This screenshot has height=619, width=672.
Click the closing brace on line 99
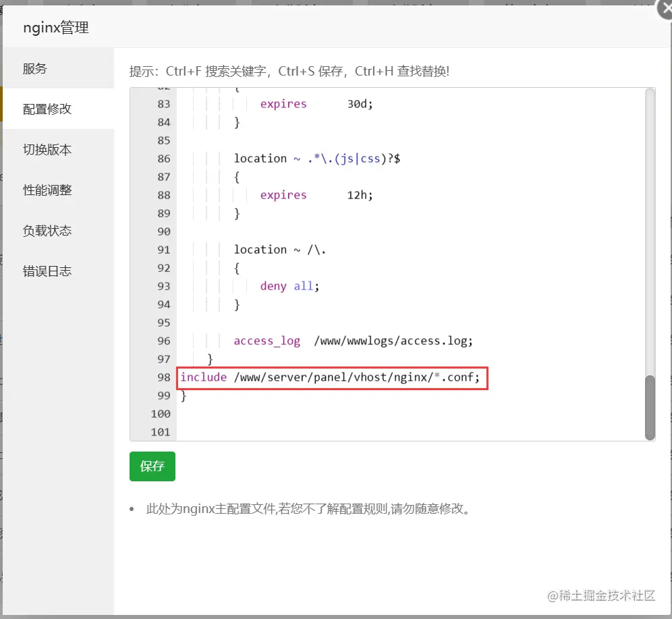[x=184, y=396]
